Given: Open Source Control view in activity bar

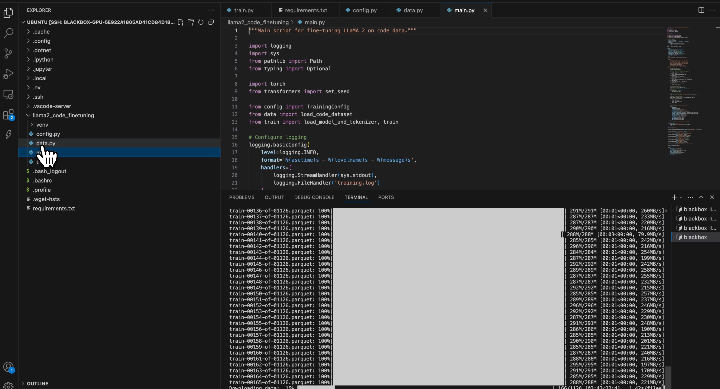Looking at the screenshot, I should [x=8, y=53].
